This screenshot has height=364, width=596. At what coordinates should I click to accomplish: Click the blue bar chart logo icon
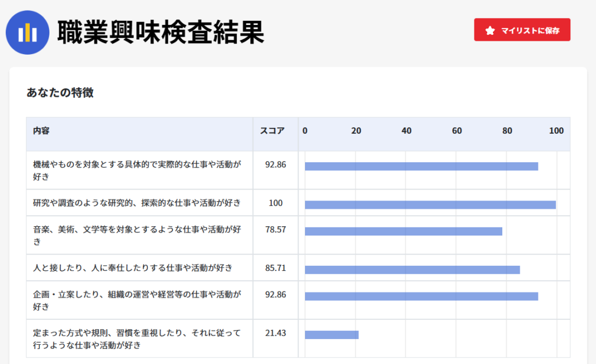tap(27, 33)
